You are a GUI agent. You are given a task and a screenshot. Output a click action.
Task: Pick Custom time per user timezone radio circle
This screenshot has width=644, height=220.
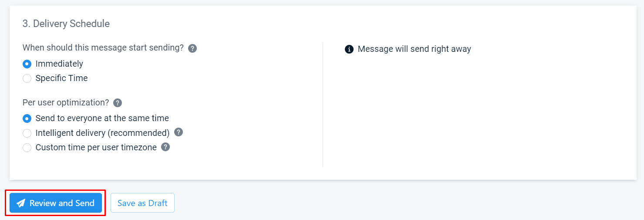27,148
